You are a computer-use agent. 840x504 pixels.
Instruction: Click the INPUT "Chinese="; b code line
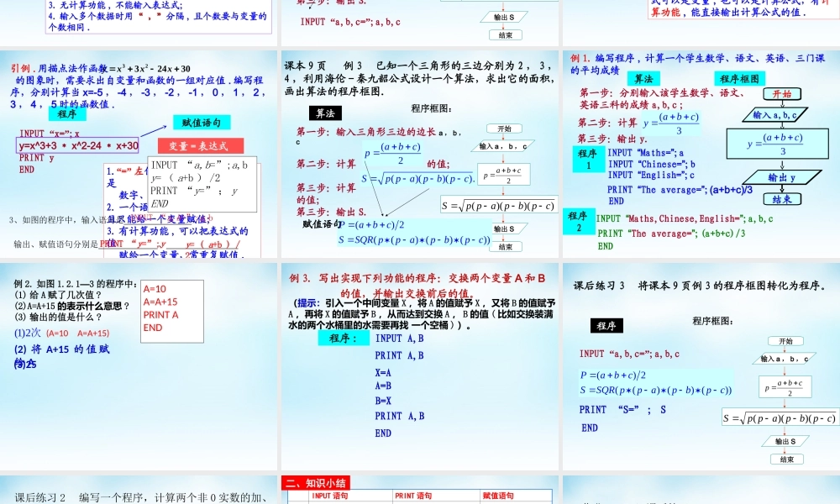[x=652, y=164]
